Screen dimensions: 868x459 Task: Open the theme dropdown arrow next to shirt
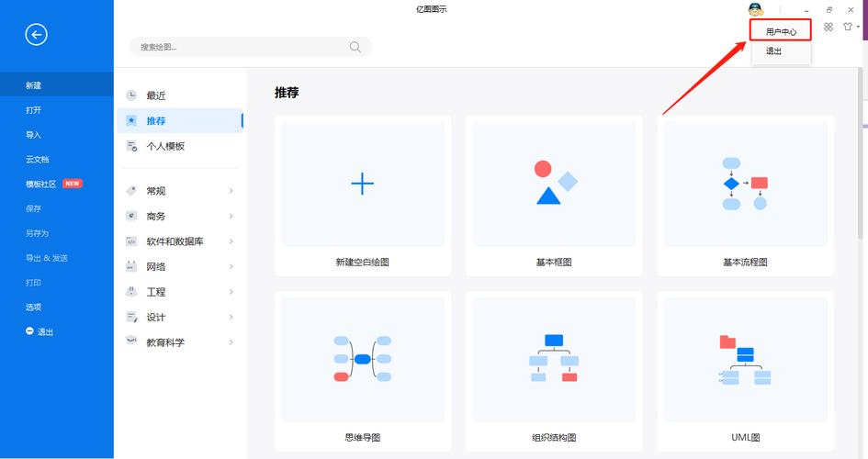(858, 27)
